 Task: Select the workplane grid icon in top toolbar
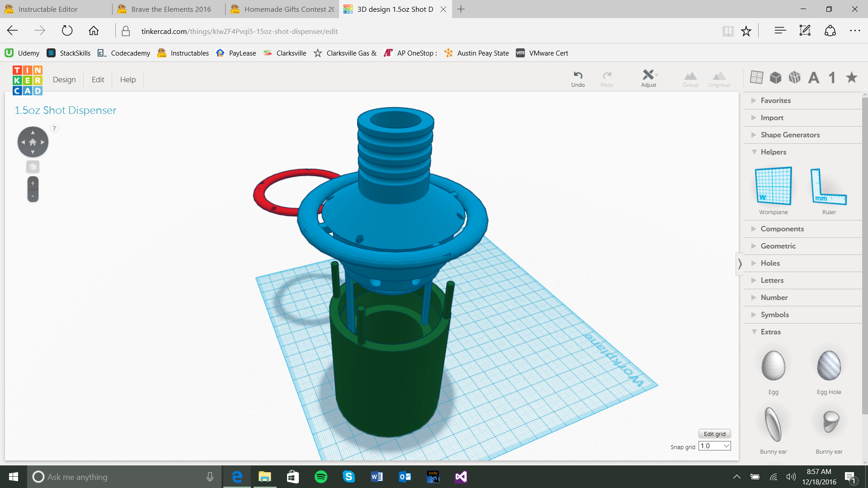(x=756, y=77)
